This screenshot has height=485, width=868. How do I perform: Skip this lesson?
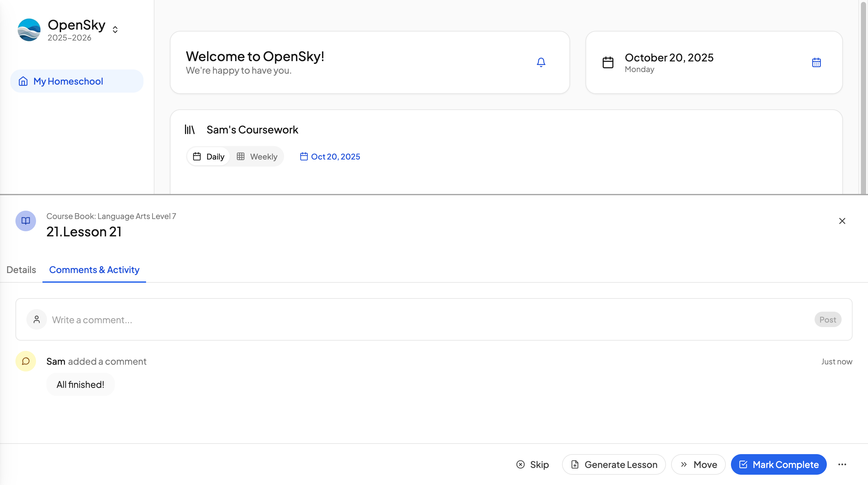pos(532,464)
